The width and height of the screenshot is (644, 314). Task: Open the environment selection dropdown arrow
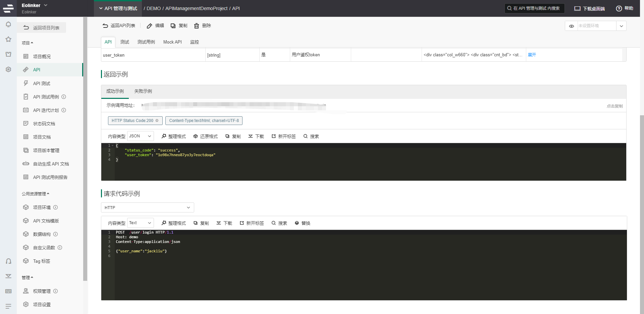click(x=621, y=26)
